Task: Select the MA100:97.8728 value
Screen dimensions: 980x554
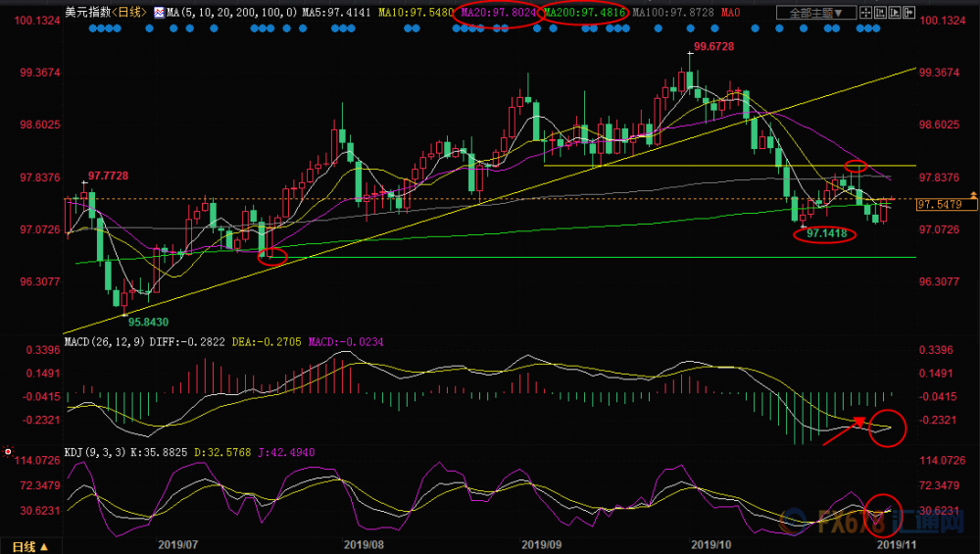Action: tap(673, 13)
